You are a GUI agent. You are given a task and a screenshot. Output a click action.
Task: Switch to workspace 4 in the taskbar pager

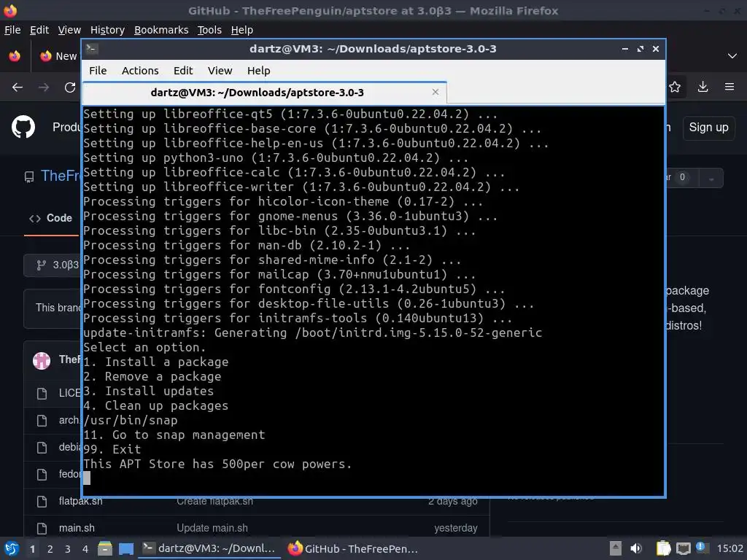pos(85,549)
